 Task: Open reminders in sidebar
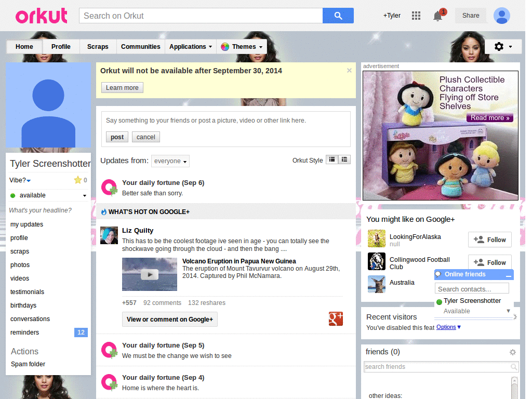click(x=25, y=332)
